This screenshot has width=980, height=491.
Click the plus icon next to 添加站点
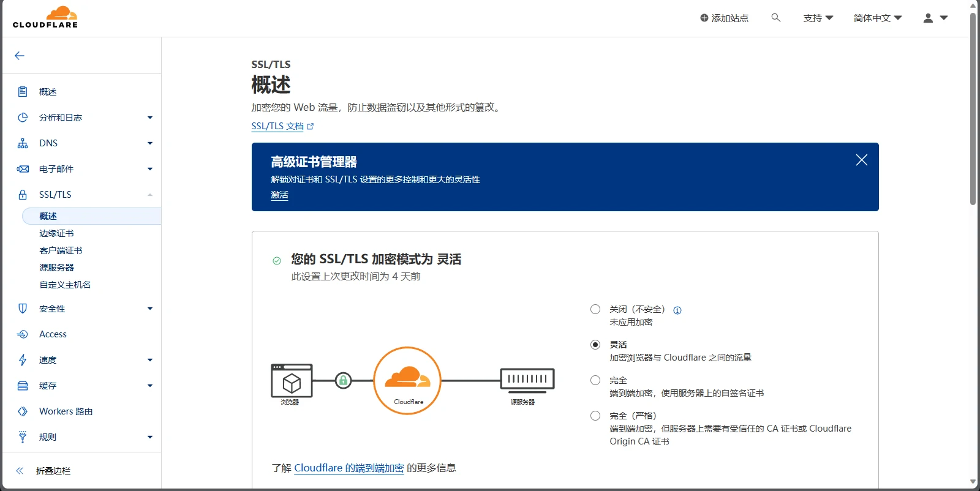point(704,18)
